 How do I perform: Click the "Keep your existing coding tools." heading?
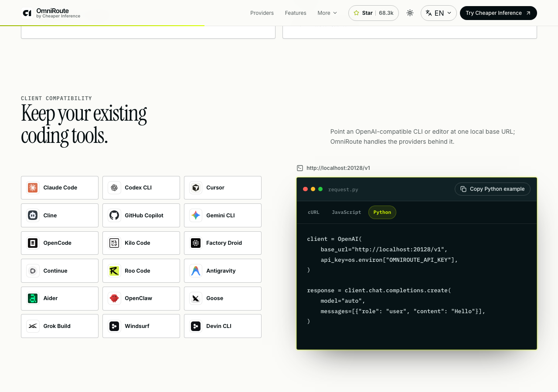coord(84,125)
